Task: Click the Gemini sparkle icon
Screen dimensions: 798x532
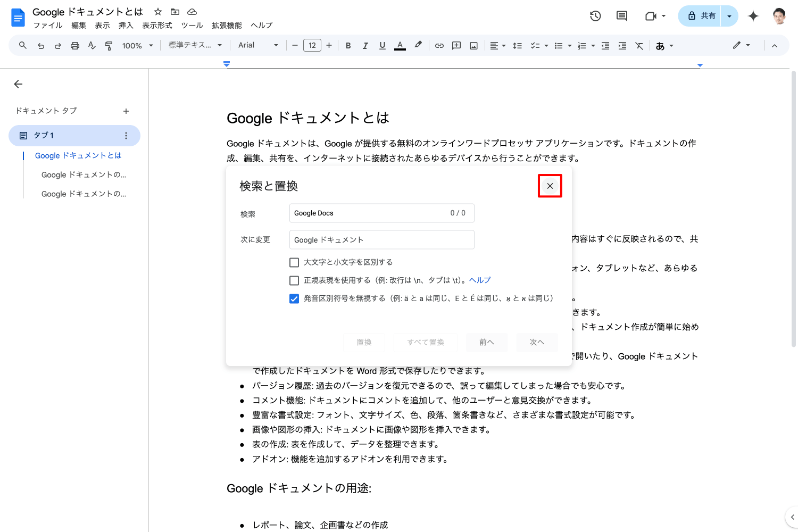Action: coord(753,16)
